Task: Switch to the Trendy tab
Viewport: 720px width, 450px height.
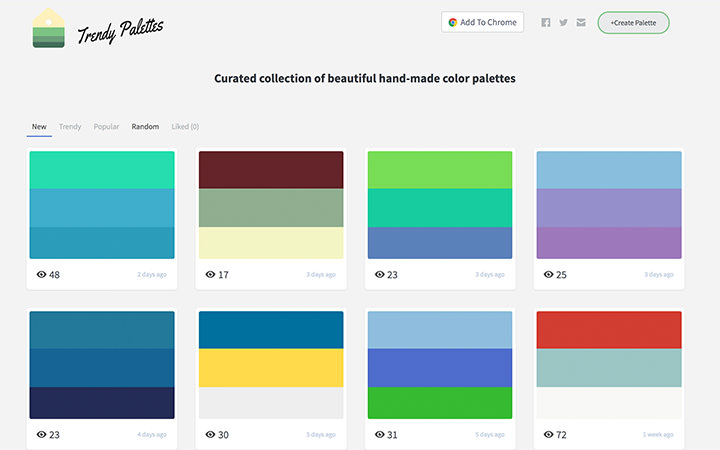Action: click(x=70, y=127)
